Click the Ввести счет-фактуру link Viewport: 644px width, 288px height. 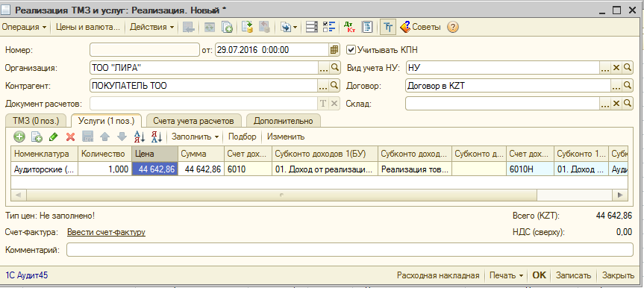tap(106, 232)
